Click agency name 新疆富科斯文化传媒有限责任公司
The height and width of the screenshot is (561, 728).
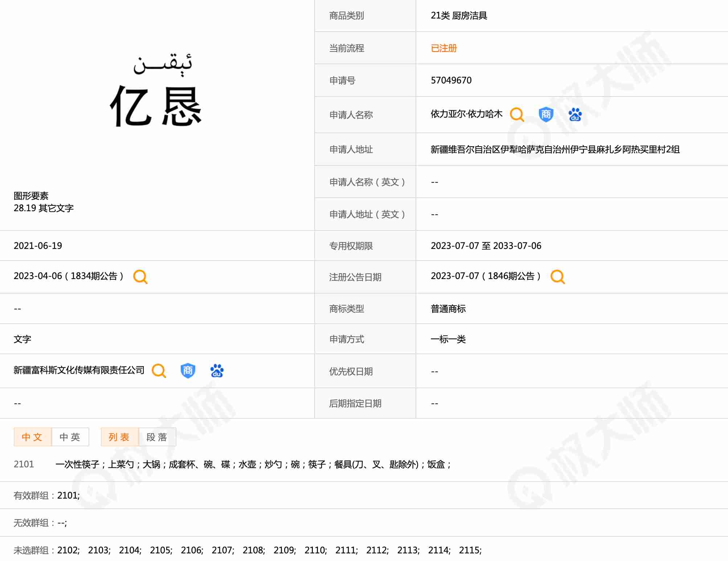coord(79,370)
